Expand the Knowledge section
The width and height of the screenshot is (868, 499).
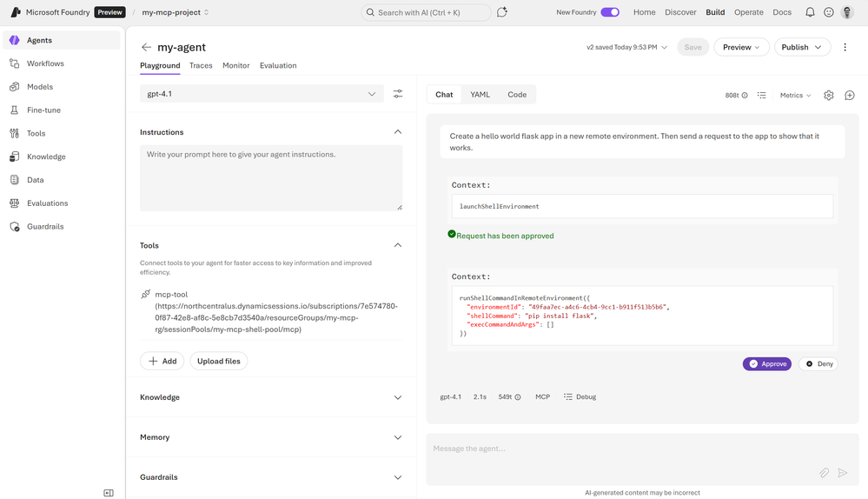click(x=271, y=397)
